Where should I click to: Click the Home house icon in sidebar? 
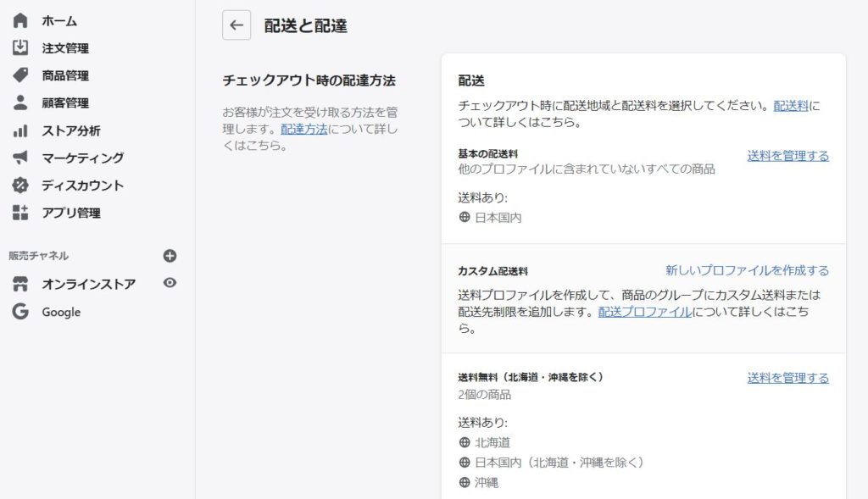[20, 20]
